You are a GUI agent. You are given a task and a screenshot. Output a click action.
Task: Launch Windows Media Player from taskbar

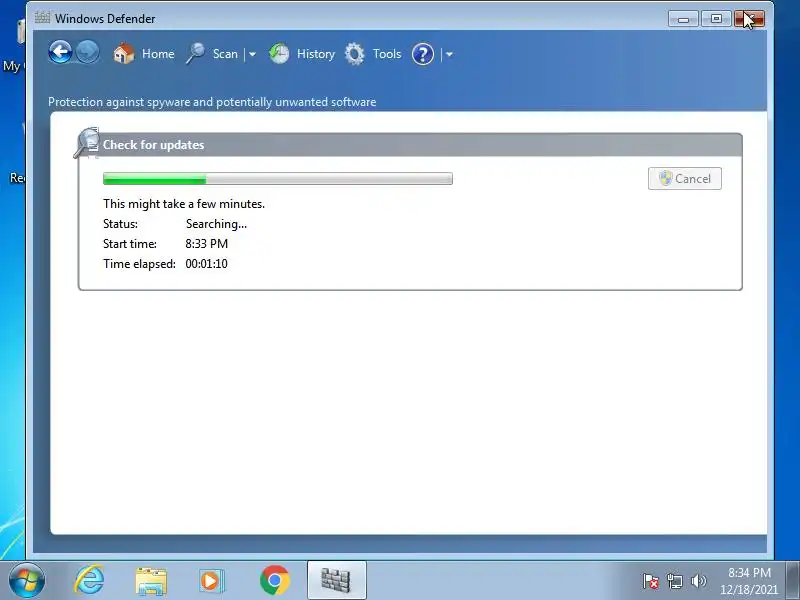[x=211, y=581]
